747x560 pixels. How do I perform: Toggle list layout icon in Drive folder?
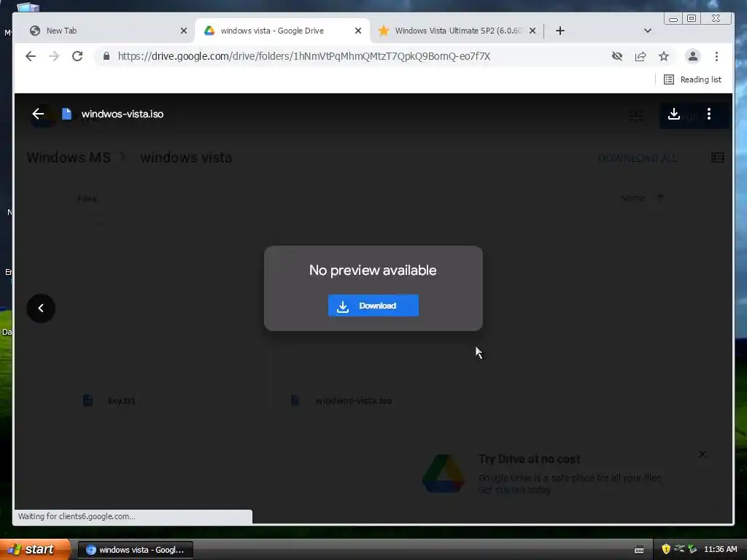[718, 157]
